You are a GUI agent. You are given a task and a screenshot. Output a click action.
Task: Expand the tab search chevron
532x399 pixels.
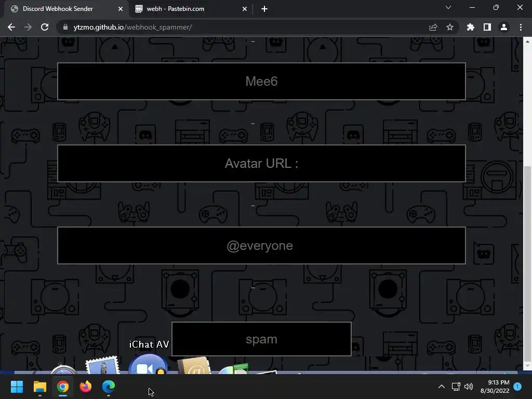[448, 7]
